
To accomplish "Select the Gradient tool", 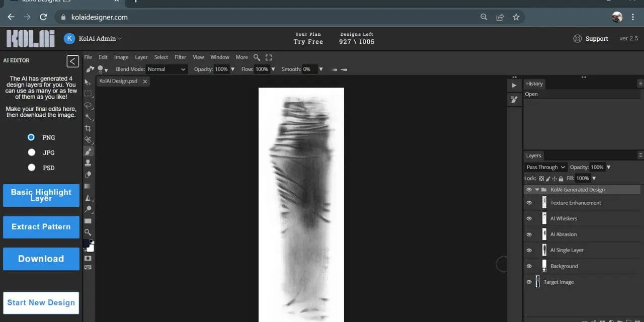I will coord(88,186).
